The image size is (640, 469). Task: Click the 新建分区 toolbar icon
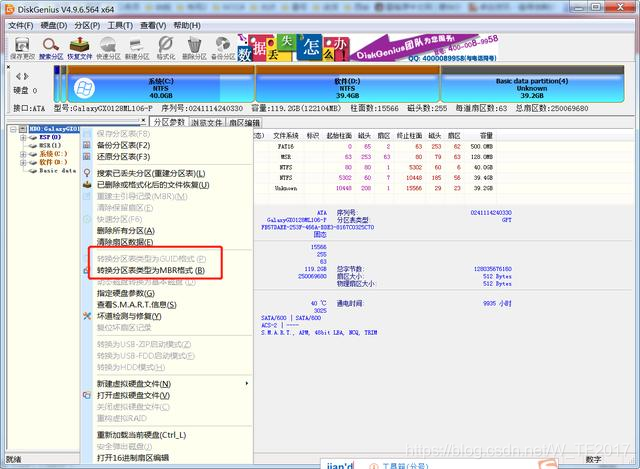(x=137, y=48)
